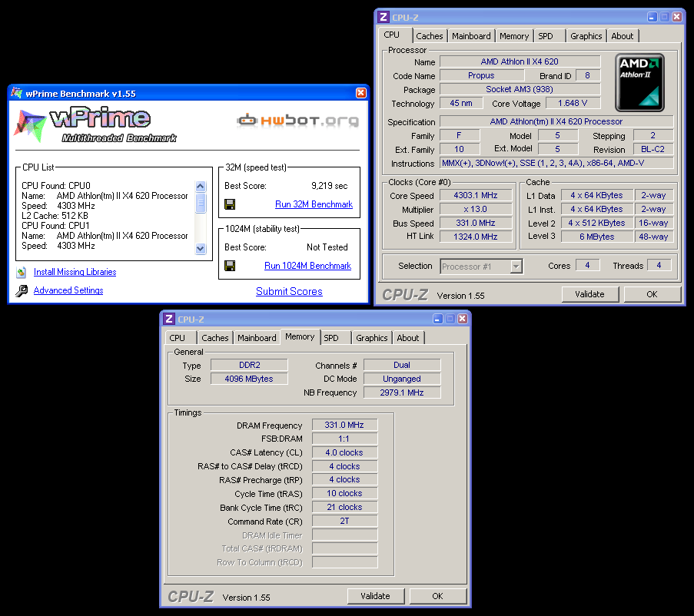Click the Level 3 cache value 6 MBytes
This screenshot has height=616, width=694.
pyautogui.click(x=597, y=237)
